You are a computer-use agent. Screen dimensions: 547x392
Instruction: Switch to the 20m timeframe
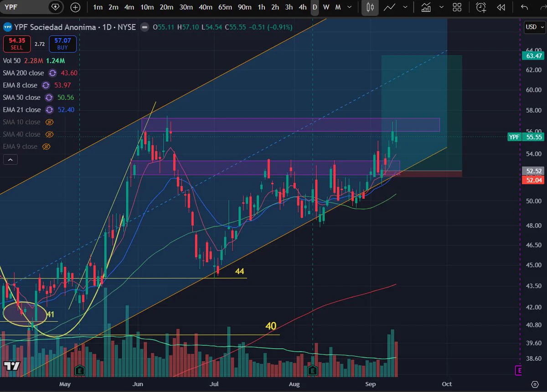[x=166, y=7]
